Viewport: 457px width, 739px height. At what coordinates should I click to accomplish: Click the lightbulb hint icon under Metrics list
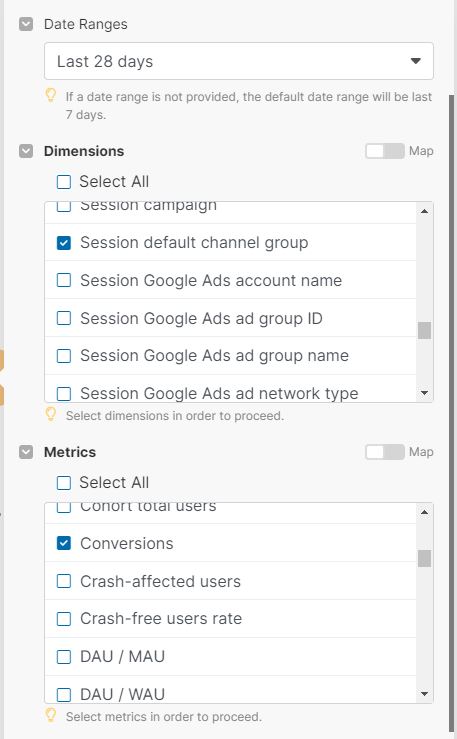pyautogui.click(x=50, y=715)
